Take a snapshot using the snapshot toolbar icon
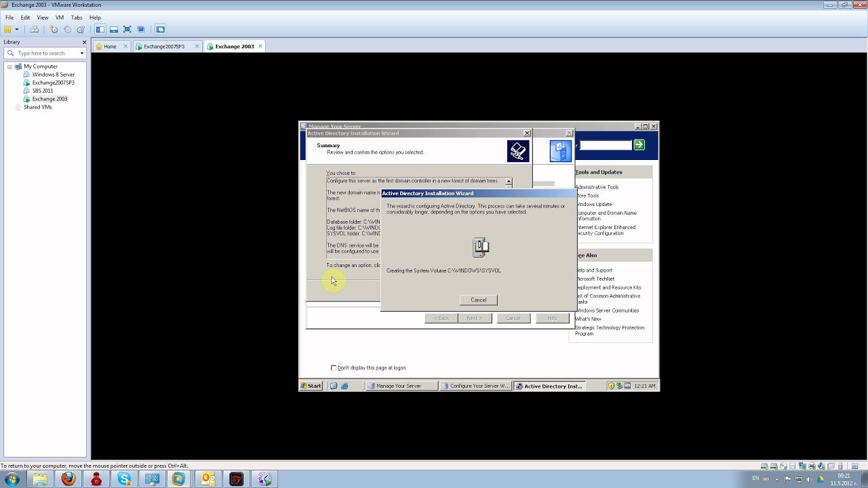This screenshot has width=868, height=488. coord(54,29)
